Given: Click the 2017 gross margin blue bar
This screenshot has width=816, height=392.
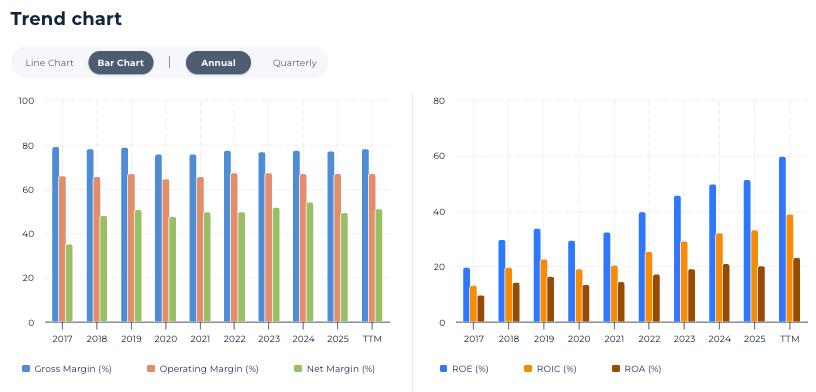Looking at the screenshot, I should (x=56, y=234).
